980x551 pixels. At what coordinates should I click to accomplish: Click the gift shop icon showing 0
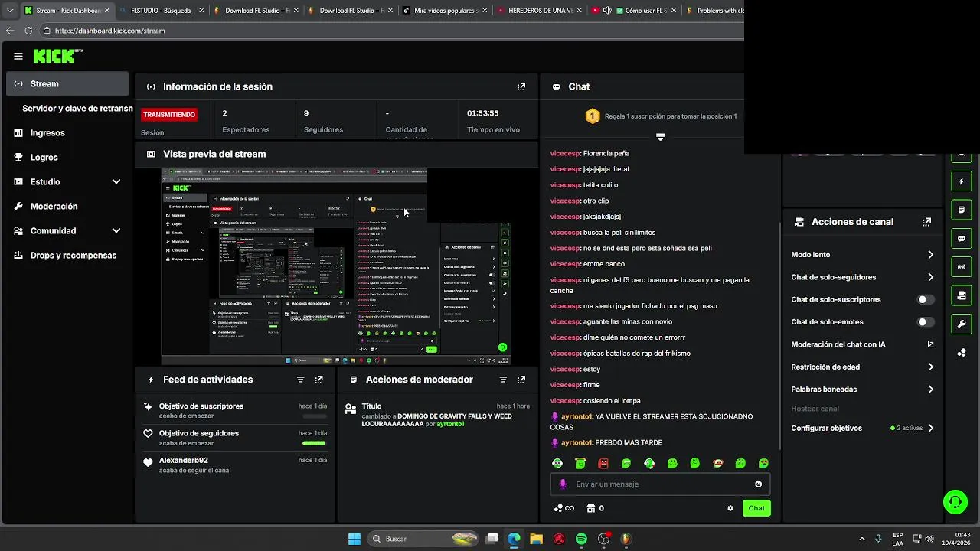click(x=595, y=508)
